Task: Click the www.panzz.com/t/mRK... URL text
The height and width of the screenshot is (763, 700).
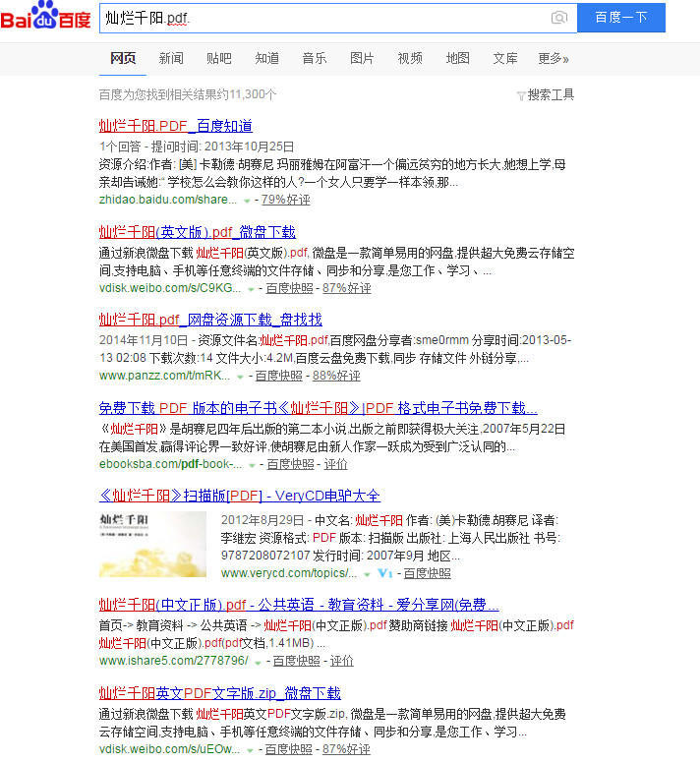Action: click(164, 376)
